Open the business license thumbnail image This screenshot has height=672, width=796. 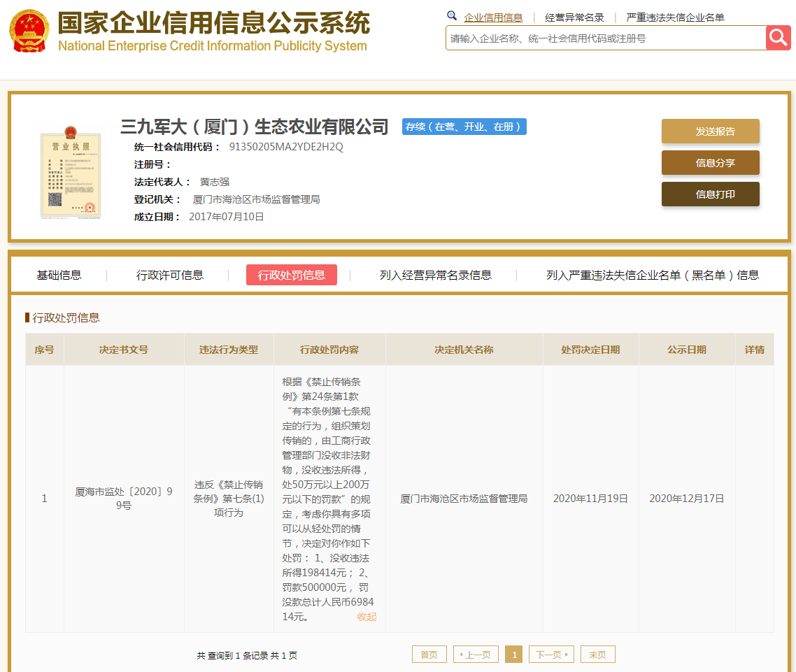pyautogui.click(x=70, y=174)
